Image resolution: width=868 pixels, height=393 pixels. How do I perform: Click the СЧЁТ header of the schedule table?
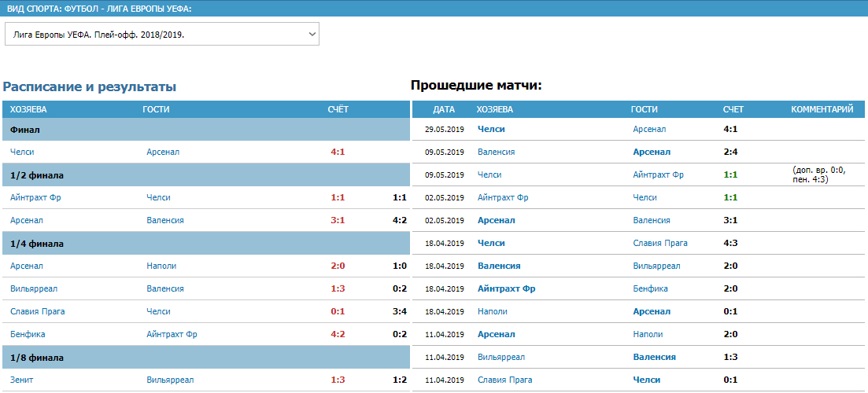(x=338, y=109)
